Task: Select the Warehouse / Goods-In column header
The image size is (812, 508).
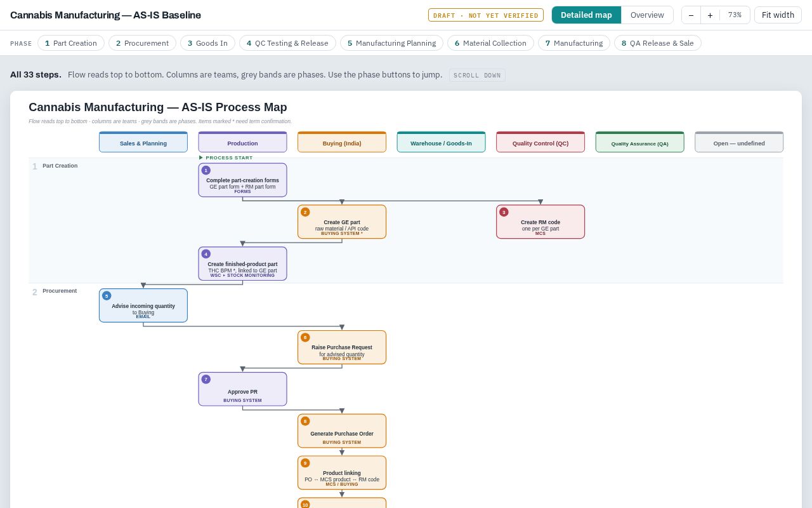Action: click(x=441, y=142)
